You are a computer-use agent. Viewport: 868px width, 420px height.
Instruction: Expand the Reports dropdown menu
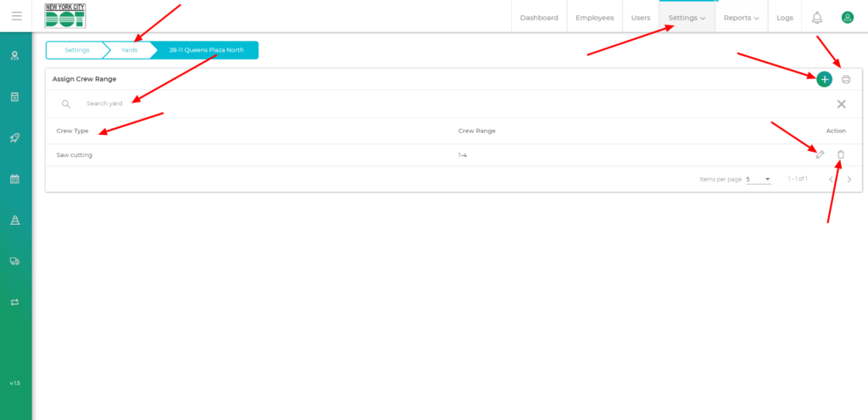click(x=741, y=18)
